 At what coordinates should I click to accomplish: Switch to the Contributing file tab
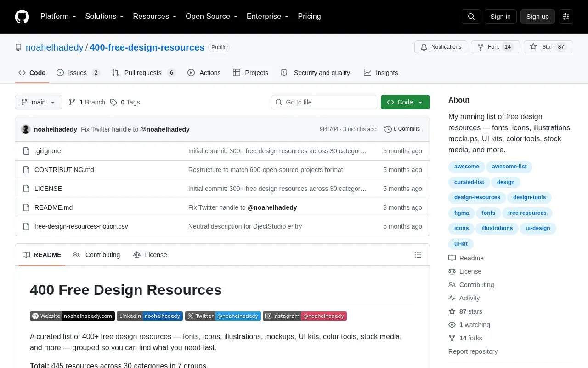click(x=96, y=255)
